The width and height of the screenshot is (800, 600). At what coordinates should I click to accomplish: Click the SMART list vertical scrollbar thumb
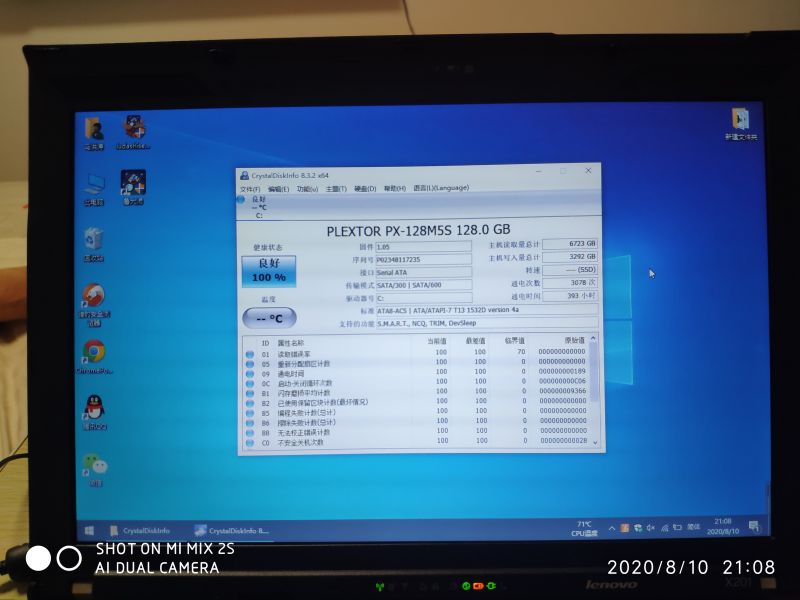(x=593, y=371)
